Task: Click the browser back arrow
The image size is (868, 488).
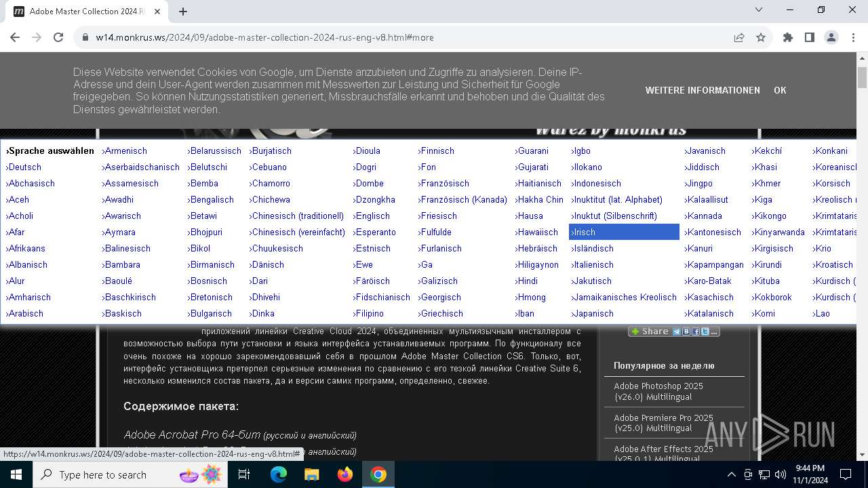Action: pyautogui.click(x=15, y=37)
